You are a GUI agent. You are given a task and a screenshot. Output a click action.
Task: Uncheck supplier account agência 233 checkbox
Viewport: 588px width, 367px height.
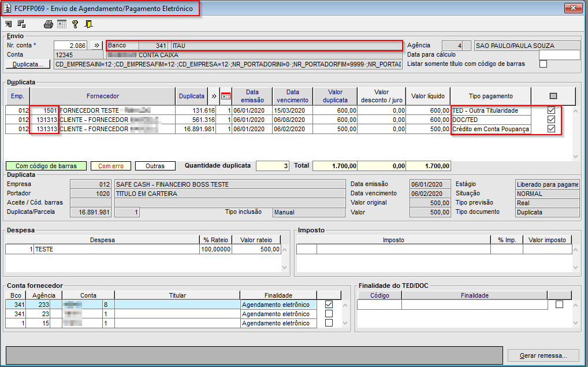coord(329,305)
